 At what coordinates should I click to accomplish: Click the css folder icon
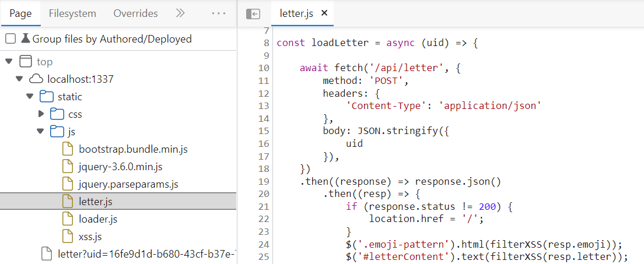pos(57,114)
